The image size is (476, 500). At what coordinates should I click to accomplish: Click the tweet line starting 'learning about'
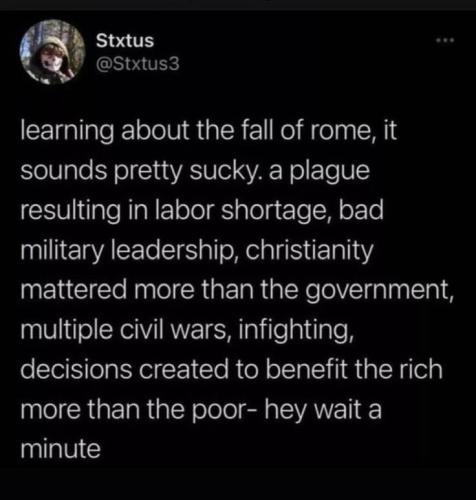[209, 131]
